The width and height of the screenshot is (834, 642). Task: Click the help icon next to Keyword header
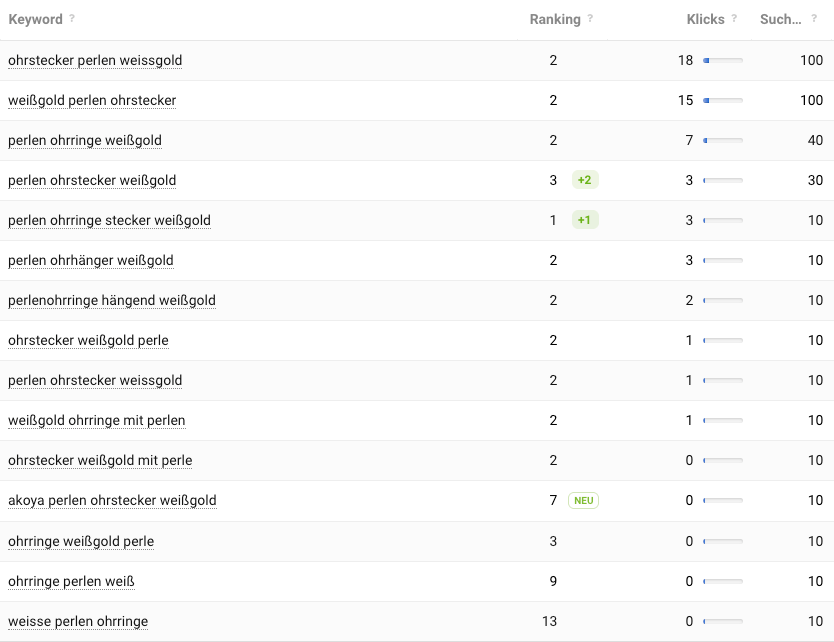coord(72,18)
